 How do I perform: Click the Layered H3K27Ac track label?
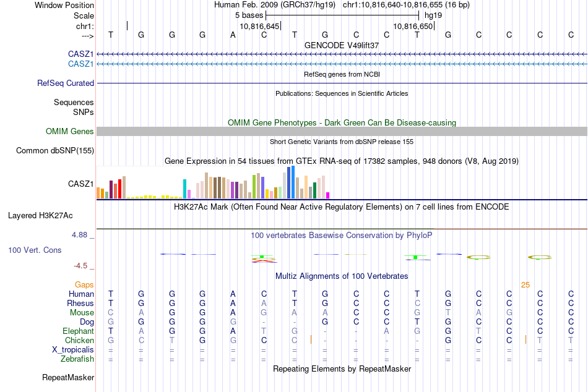40,216
